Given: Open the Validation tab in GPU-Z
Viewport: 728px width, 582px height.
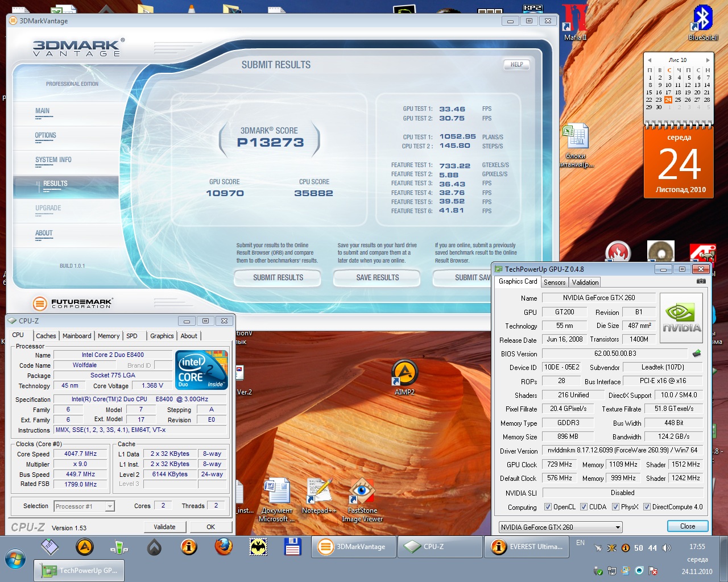Looking at the screenshot, I should pos(585,282).
